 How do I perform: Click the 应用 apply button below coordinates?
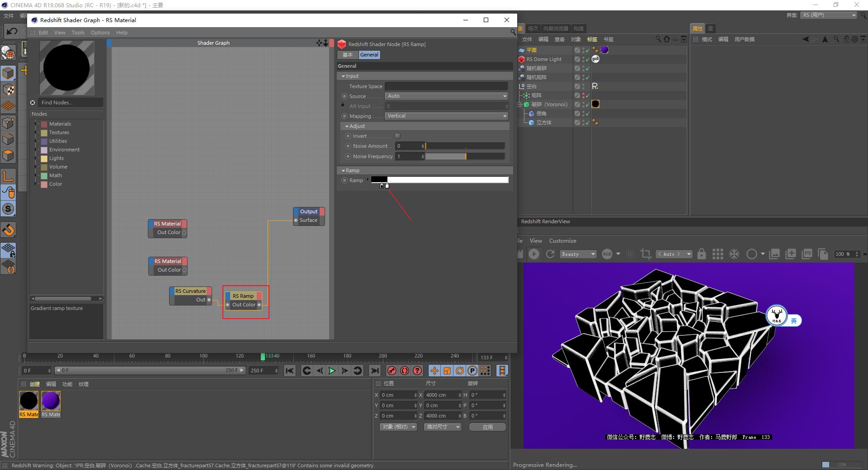tap(487, 427)
